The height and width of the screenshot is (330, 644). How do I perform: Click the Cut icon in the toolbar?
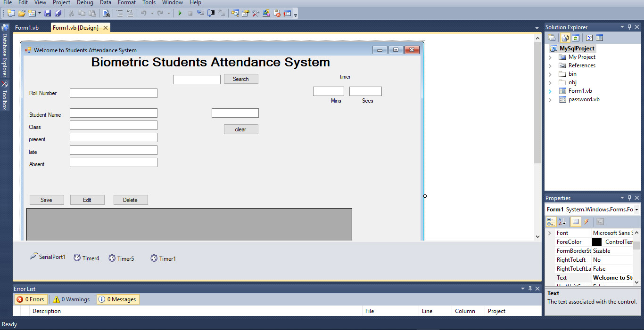(72, 13)
